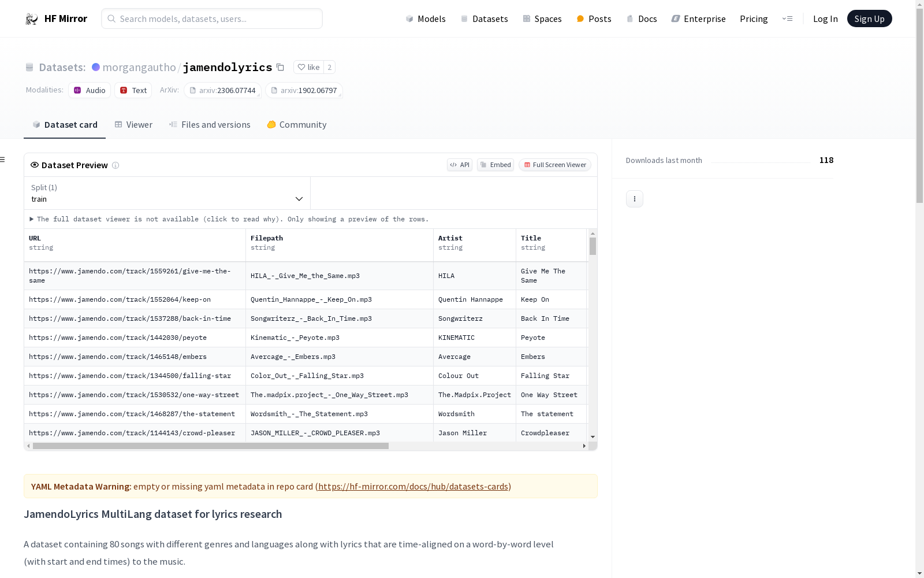Click the like count 2
This screenshot has height=578, width=924.
pos(329,67)
